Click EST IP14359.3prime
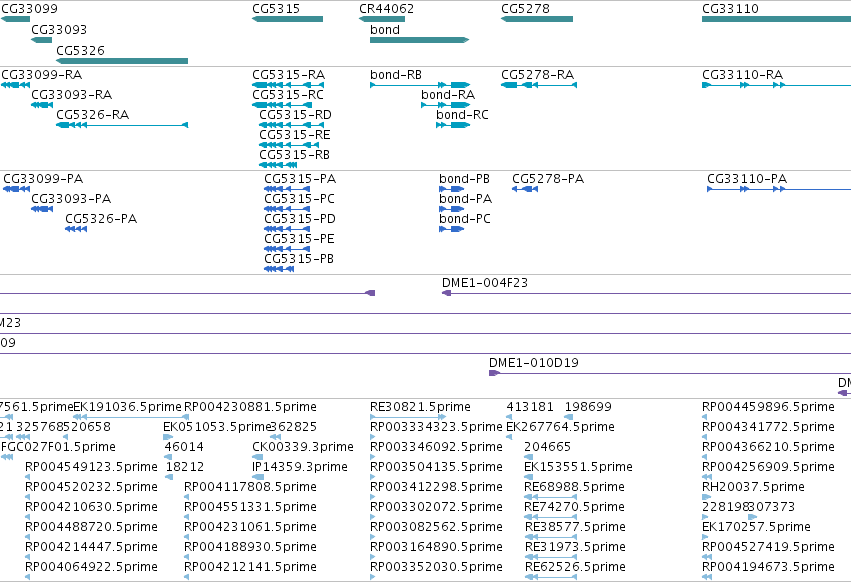Viewport: 851px width, 582px height. (x=300, y=467)
